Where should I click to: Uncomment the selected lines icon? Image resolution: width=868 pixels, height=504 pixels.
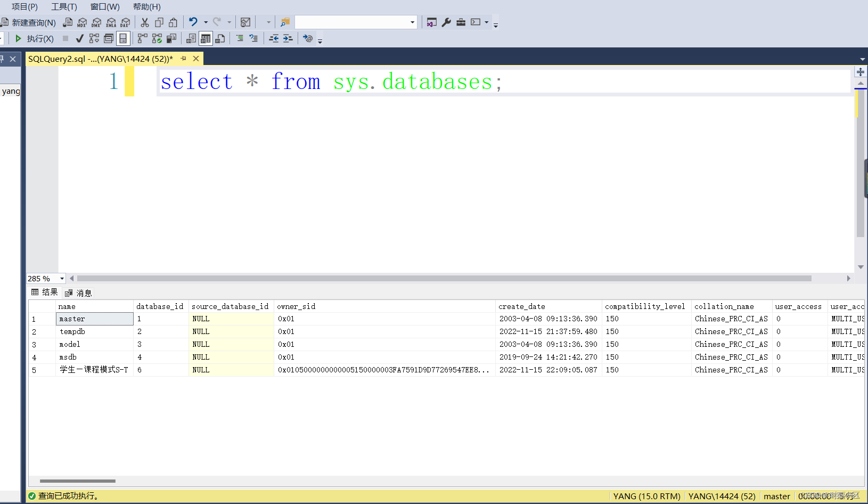[x=254, y=38]
